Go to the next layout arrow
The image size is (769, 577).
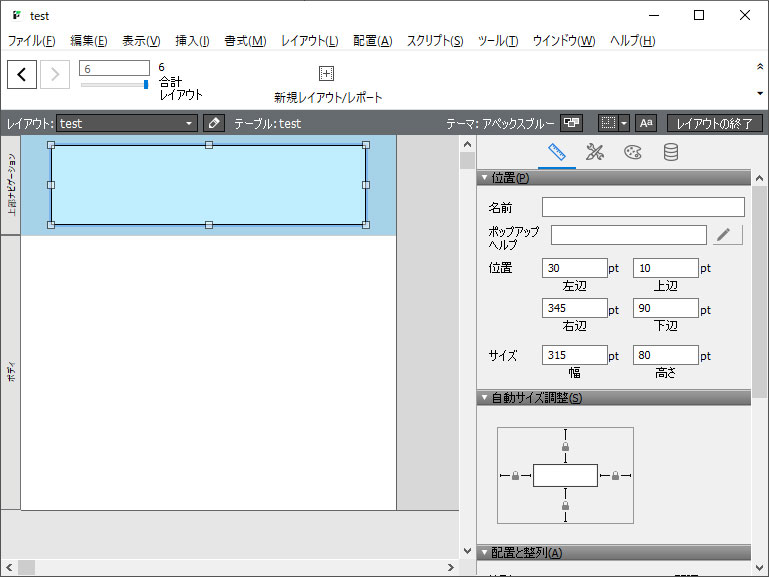(55, 75)
